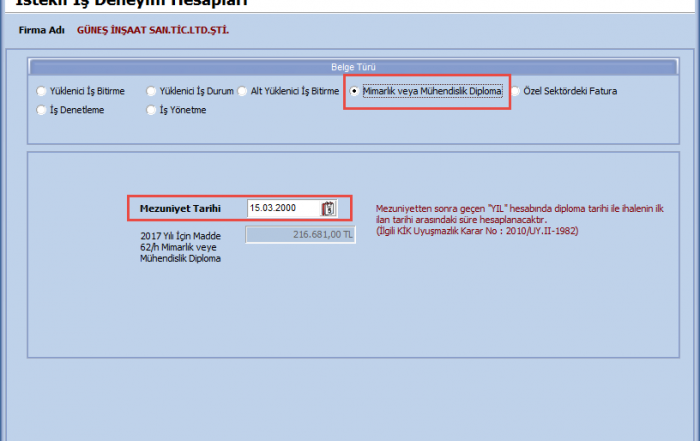Image resolution: width=700 pixels, height=441 pixels.
Task: Select Mimarlık veya Mühendislik Diploma option
Action: pos(355,91)
